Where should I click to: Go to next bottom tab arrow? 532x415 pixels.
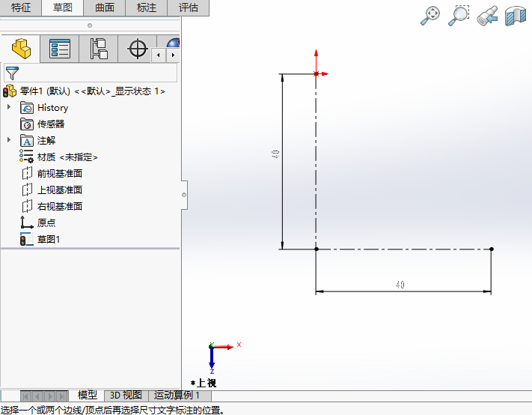pos(50,396)
